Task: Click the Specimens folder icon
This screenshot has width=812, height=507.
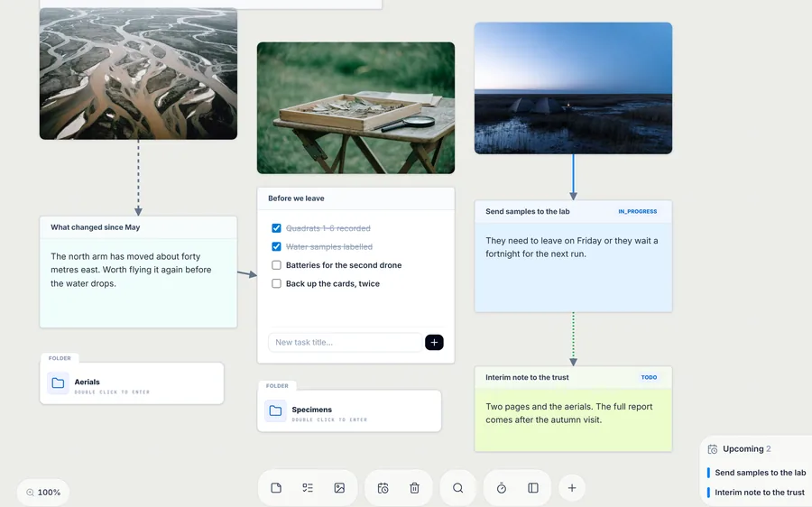Action: pos(275,410)
